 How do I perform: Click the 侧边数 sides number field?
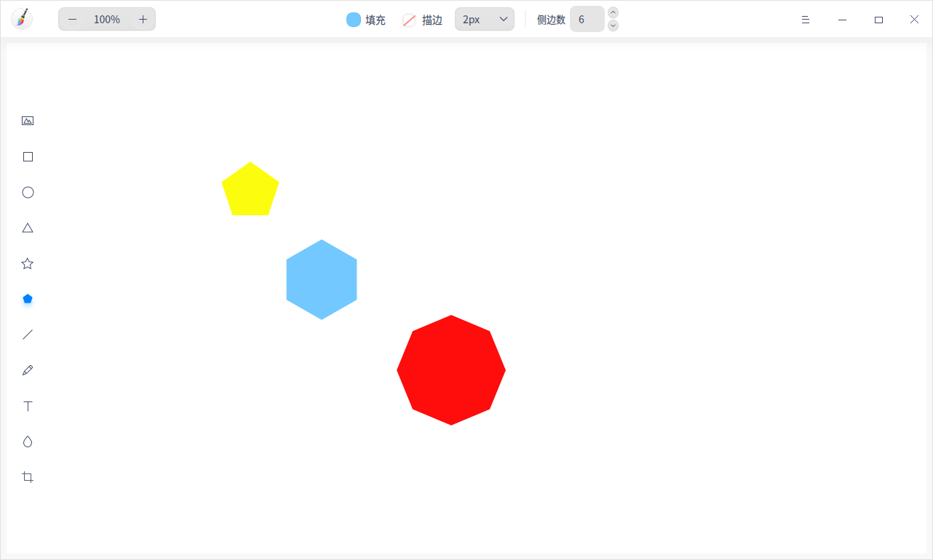587,19
